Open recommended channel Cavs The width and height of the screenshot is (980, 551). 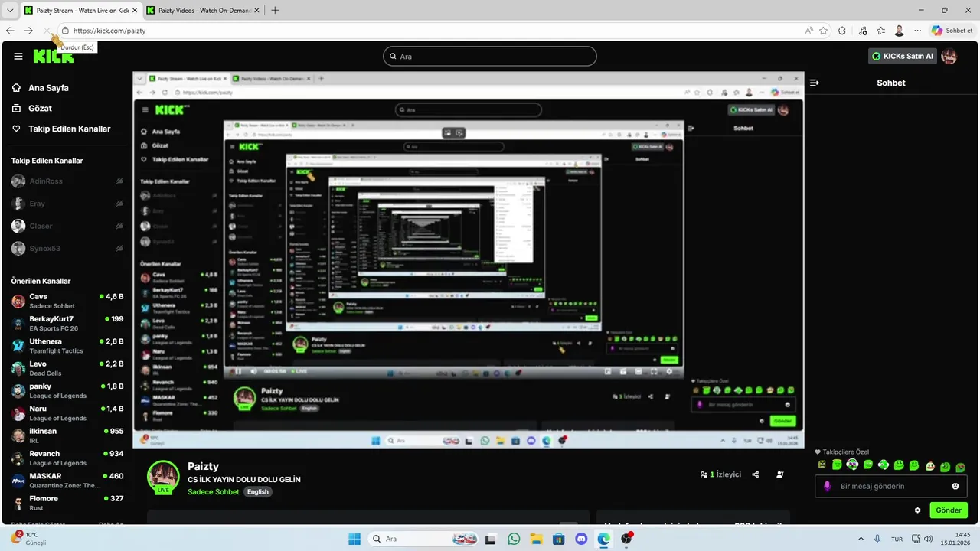point(67,301)
